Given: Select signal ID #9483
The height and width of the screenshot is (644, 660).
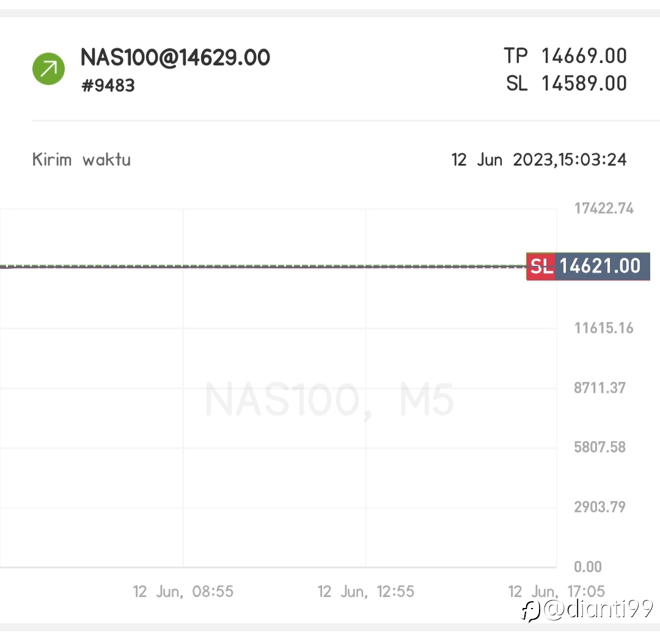Looking at the screenshot, I should 108,86.
